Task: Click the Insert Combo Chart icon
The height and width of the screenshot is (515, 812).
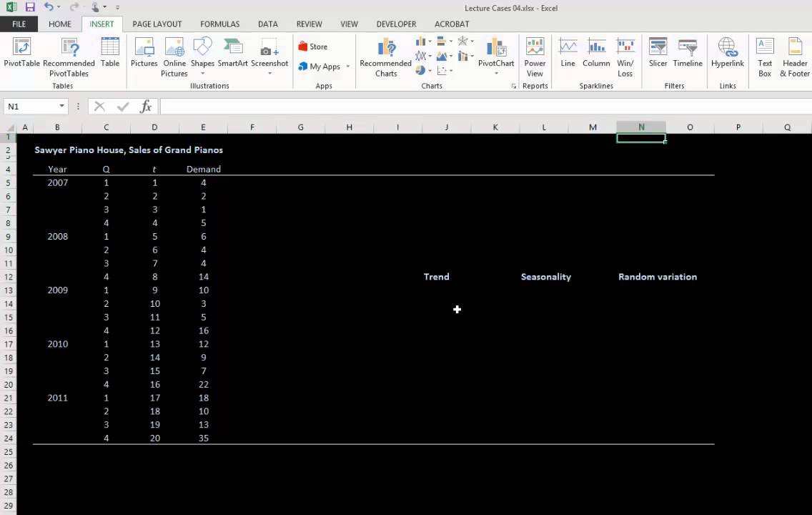Action: click(462, 56)
